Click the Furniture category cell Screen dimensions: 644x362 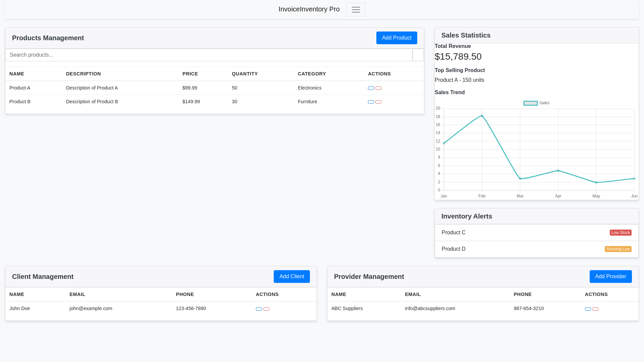308,102
